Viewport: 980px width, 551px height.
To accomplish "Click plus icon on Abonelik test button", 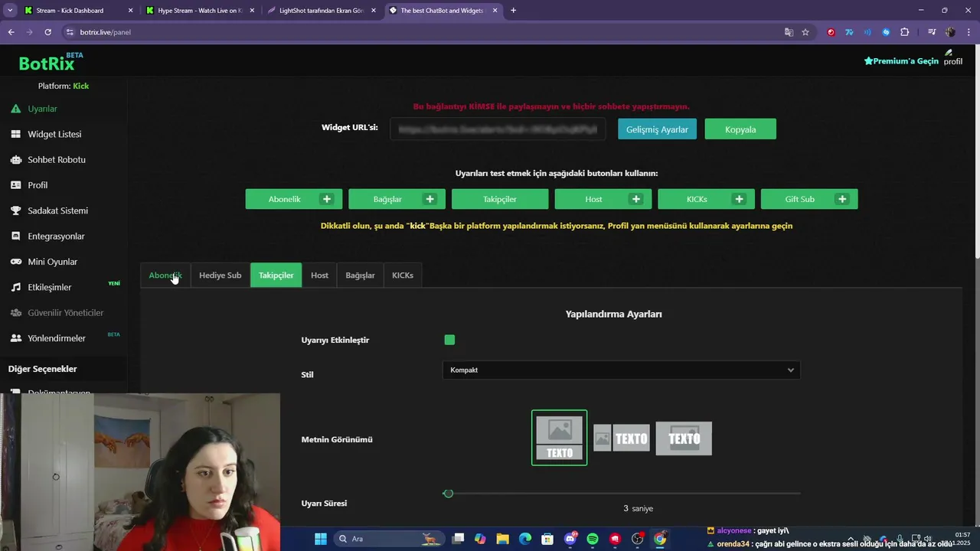I will pos(327,199).
